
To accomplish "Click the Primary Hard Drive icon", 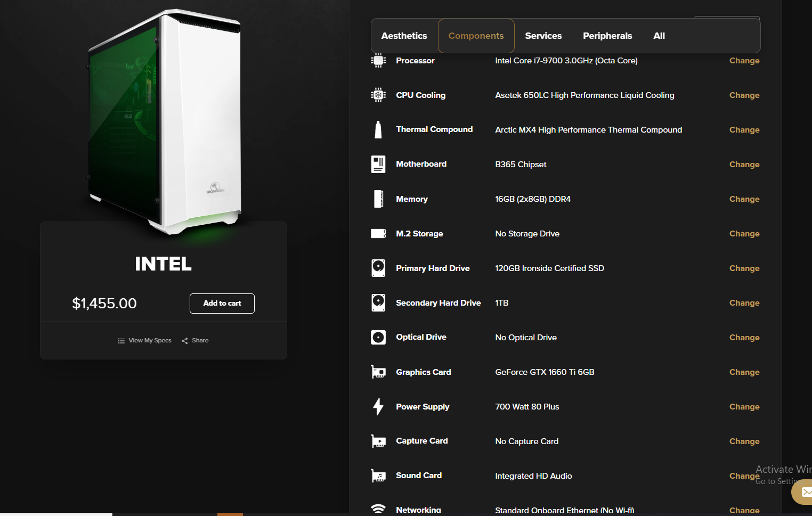I will click(x=378, y=268).
